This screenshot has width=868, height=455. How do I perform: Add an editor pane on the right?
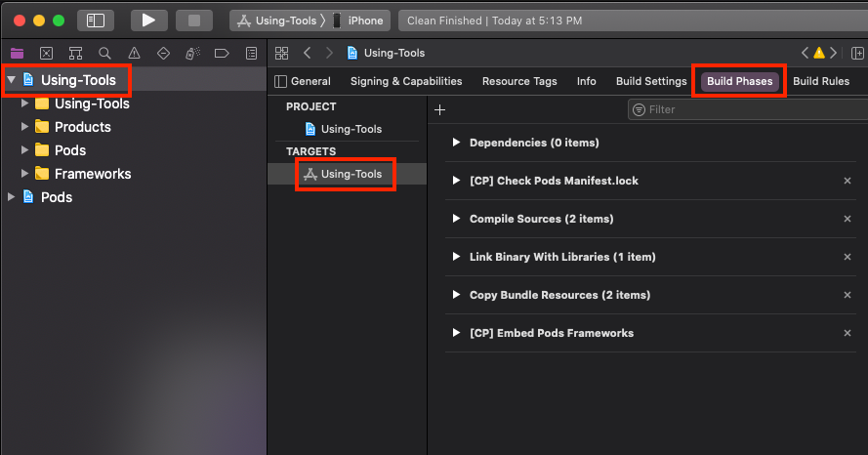pos(857,53)
